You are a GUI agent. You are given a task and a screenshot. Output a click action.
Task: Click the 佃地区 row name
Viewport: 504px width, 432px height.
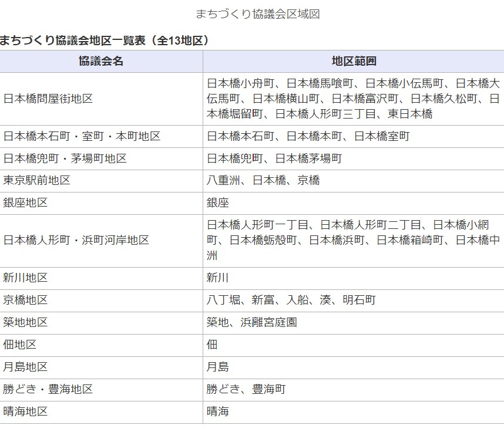(20, 345)
